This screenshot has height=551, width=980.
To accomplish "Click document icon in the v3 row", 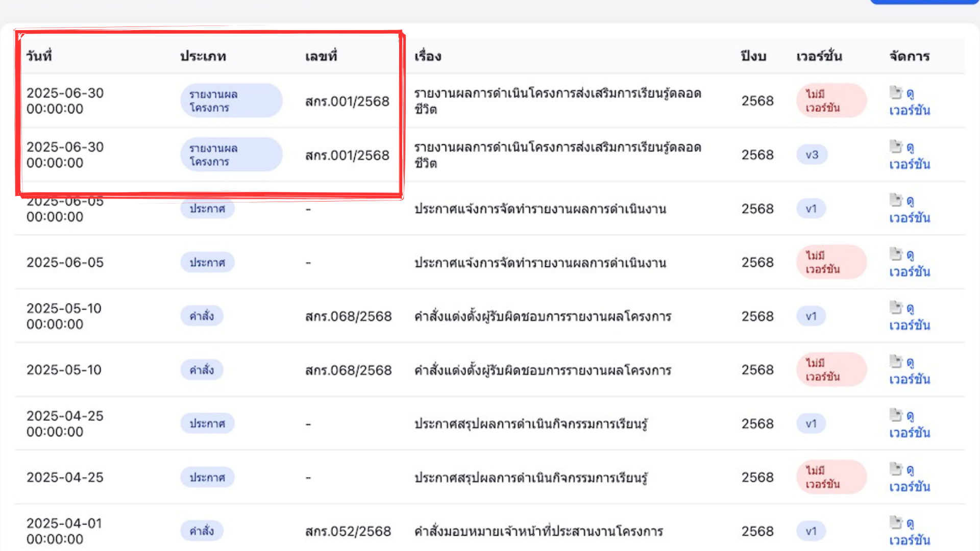I will coord(896,146).
